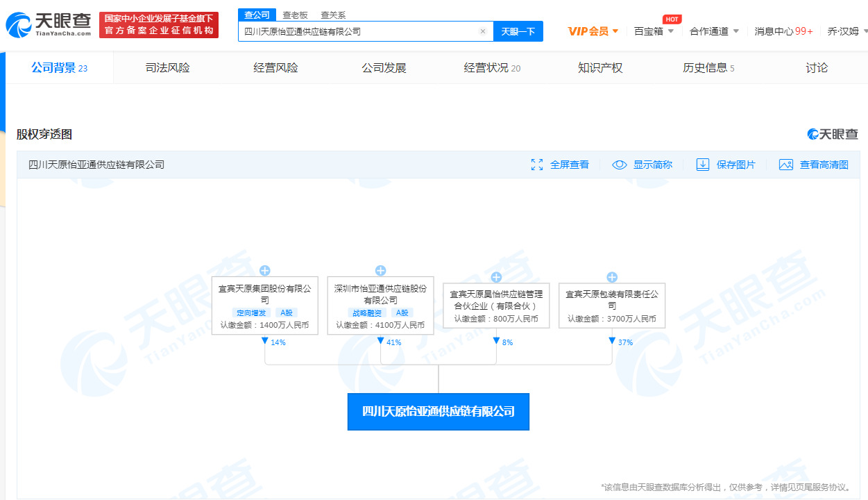Open the VIP会员 dropdown

click(x=593, y=31)
